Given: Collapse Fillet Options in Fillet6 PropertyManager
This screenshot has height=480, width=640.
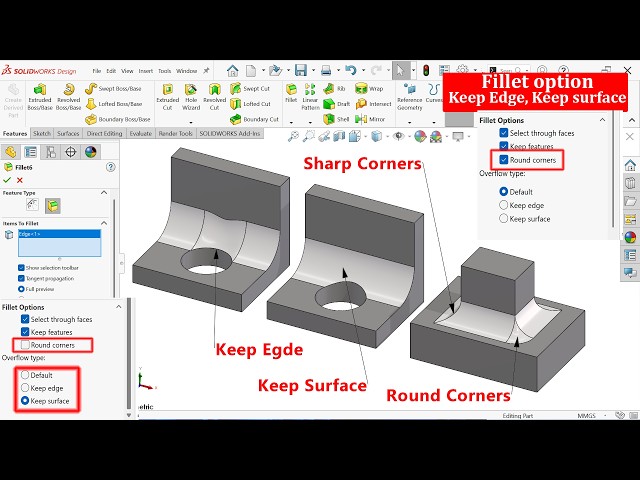Looking at the screenshot, I should pyautogui.click(x=118, y=307).
